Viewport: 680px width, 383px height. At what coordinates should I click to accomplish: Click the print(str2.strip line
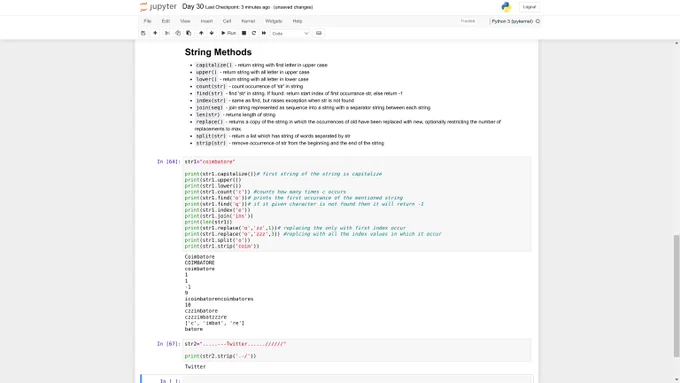click(x=220, y=356)
